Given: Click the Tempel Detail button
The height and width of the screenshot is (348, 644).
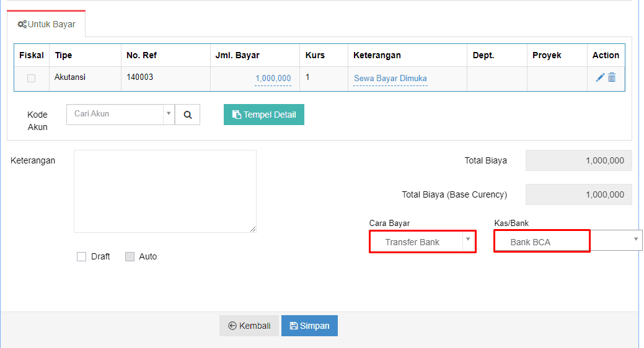Looking at the screenshot, I should pos(263,115).
